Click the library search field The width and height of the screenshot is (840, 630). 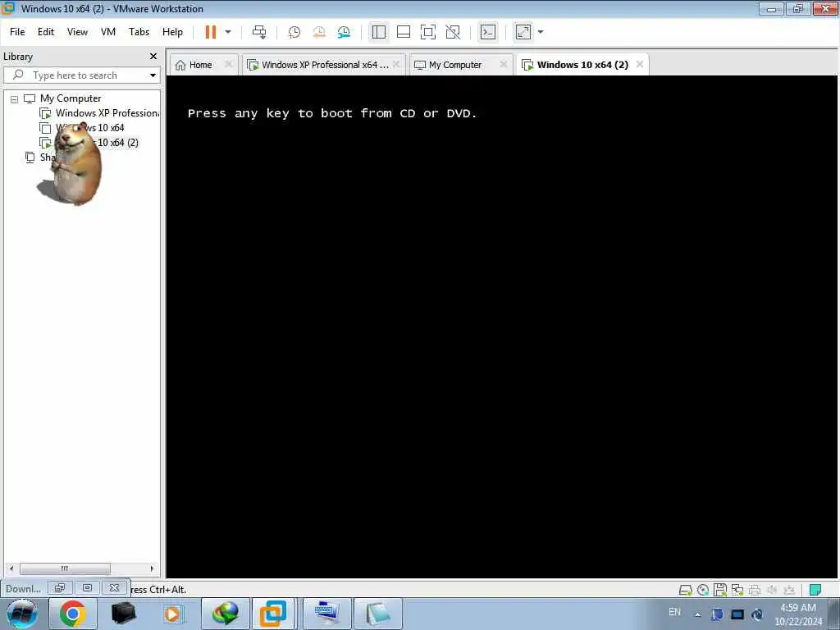pyautogui.click(x=80, y=75)
